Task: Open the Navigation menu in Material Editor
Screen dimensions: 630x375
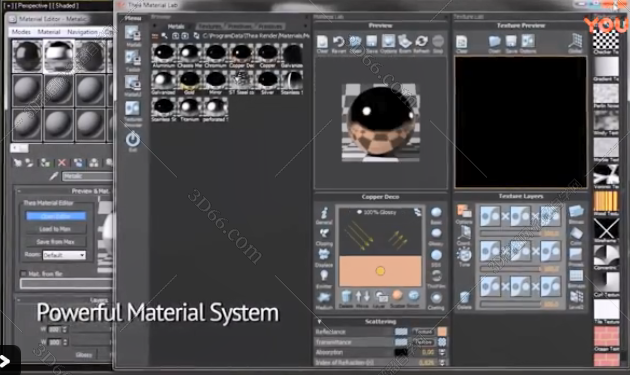Action: coord(82,32)
